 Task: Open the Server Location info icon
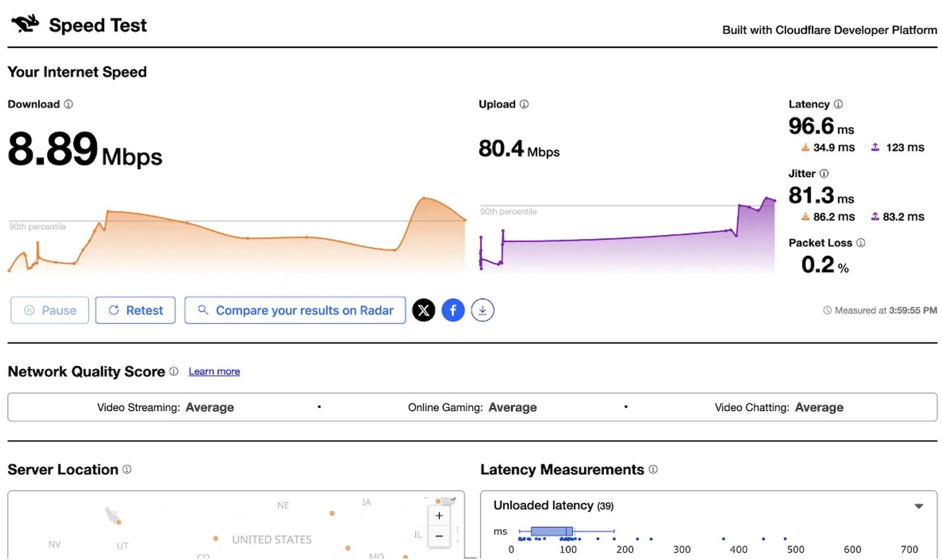[127, 469]
